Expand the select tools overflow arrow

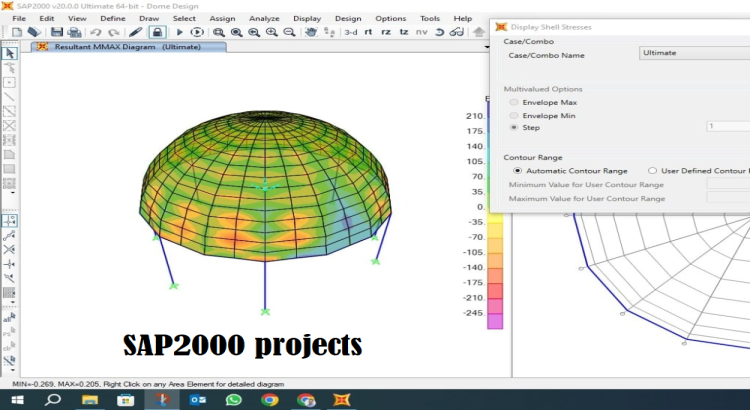pos(12,370)
